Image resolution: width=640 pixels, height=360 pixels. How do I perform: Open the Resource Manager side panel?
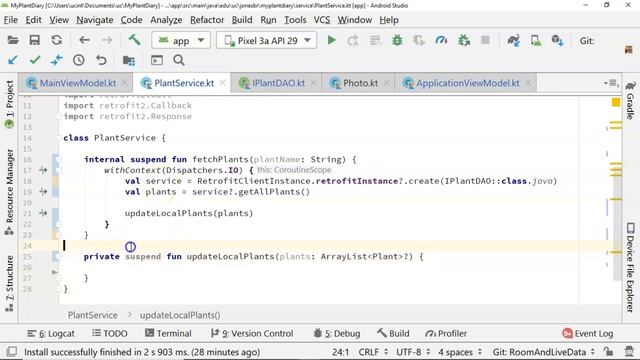pyautogui.click(x=9, y=192)
